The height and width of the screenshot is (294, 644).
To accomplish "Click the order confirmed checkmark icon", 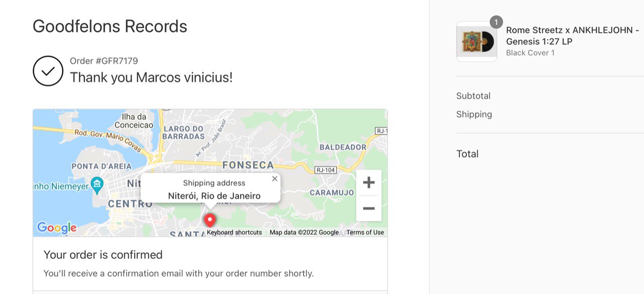I will 48,71.
